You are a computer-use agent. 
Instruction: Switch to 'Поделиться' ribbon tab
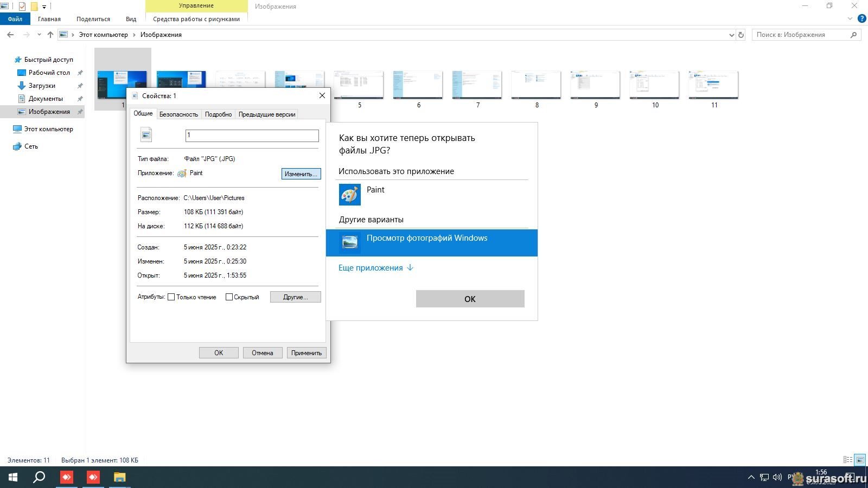click(x=93, y=19)
